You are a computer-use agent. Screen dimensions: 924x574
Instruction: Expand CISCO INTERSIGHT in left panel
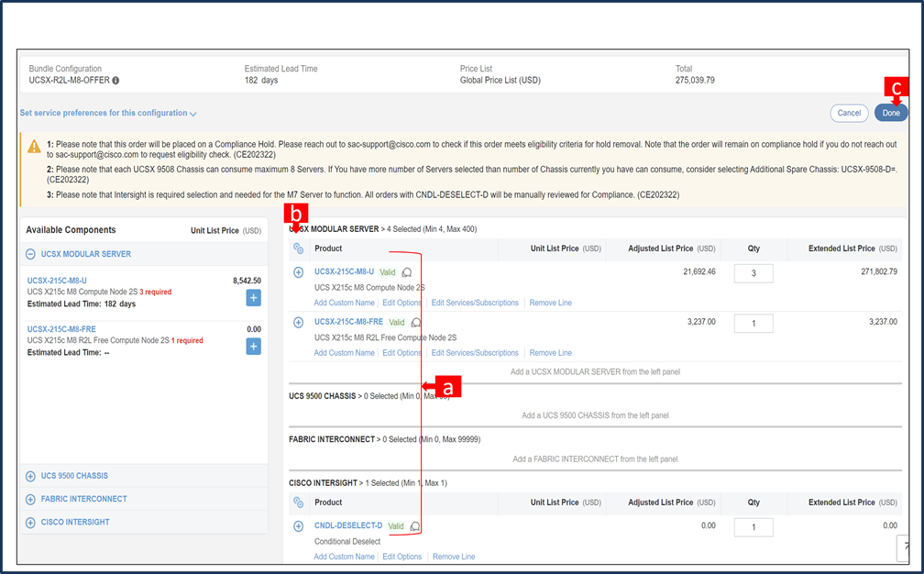coord(30,523)
